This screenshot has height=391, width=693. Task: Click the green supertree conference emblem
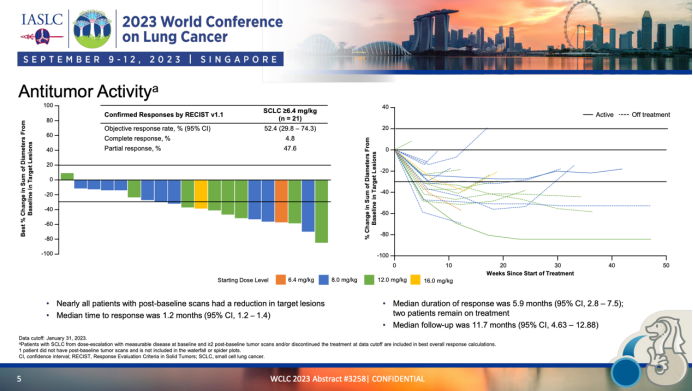pos(92,29)
